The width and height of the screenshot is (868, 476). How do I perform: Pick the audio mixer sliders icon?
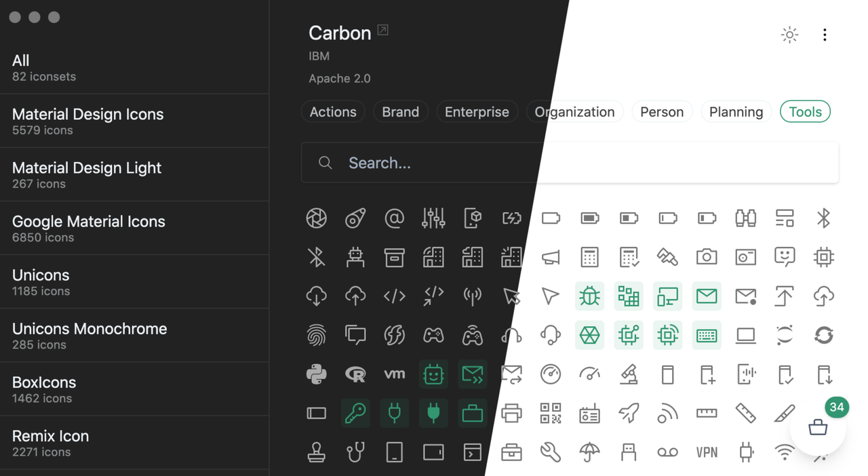[x=433, y=218]
